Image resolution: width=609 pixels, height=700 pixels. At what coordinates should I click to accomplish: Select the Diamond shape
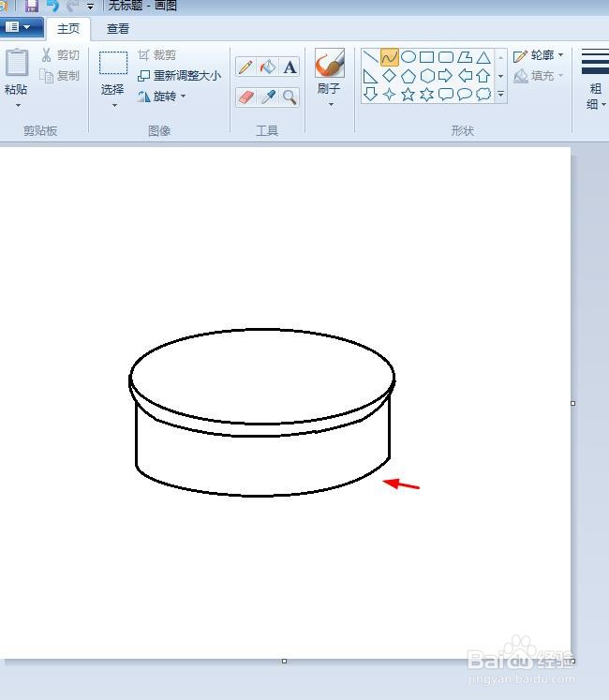coord(390,76)
